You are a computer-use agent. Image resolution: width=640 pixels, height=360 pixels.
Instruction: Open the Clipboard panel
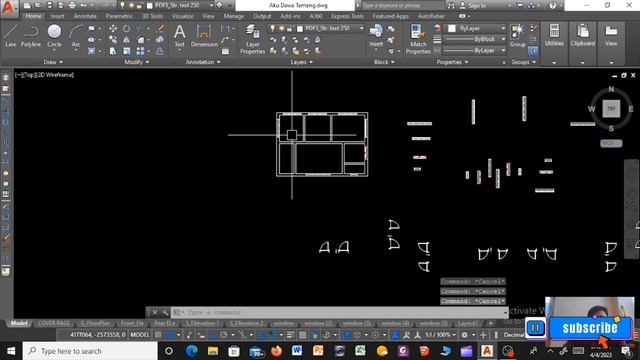pyautogui.click(x=582, y=36)
